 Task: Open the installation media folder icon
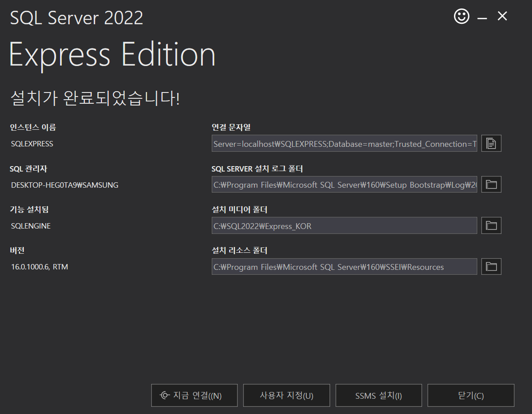click(491, 225)
